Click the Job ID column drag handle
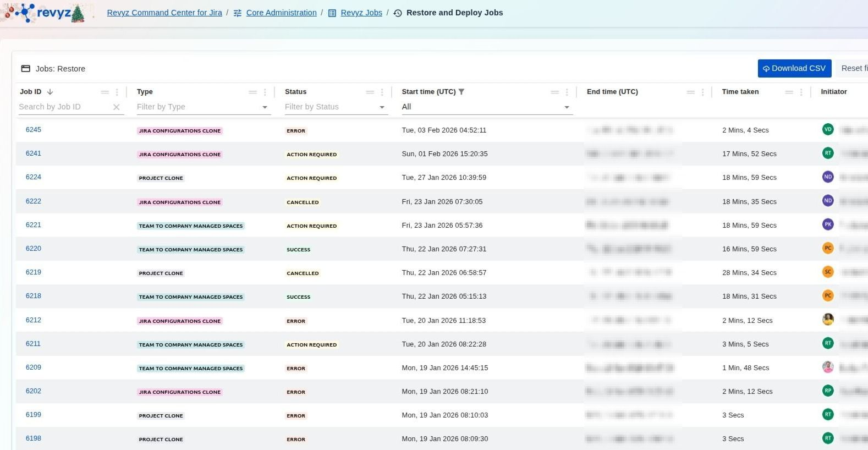The height and width of the screenshot is (450, 868). tap(105, 92)
